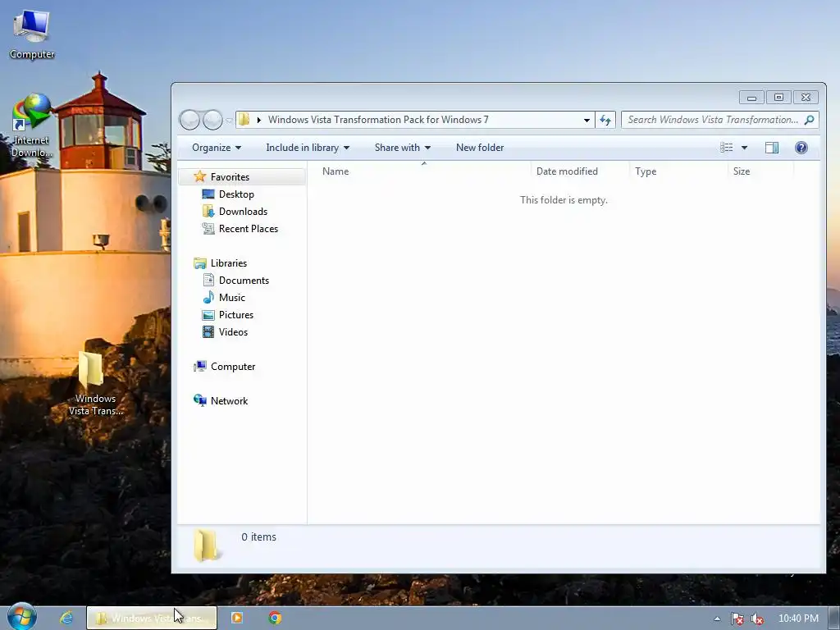Open the Action Center flag icon

(737, 619)
